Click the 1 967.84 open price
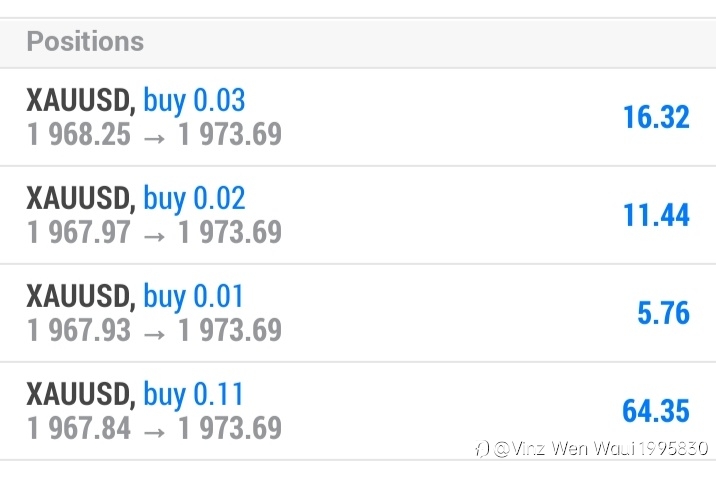The height and width of the screenshot is (480, 716). click(79, 428)
